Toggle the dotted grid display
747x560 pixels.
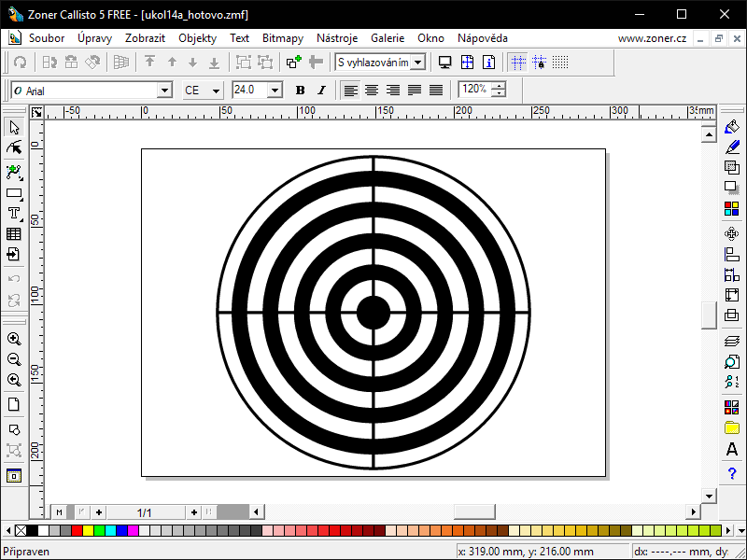click(560, 62)
